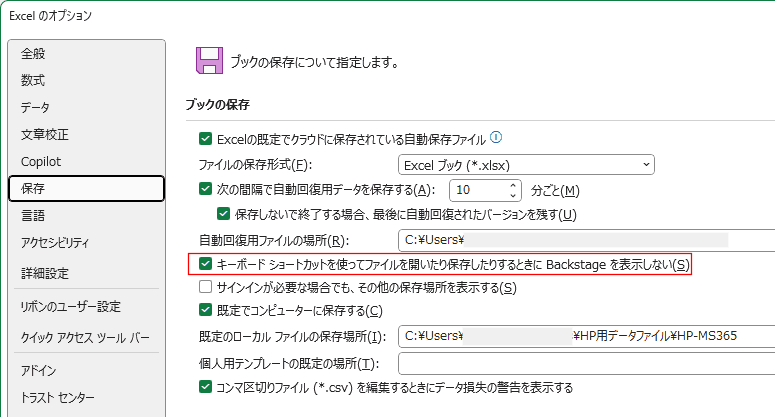
Task: Switch to the 数式 options category
Action: coord(33,80)
